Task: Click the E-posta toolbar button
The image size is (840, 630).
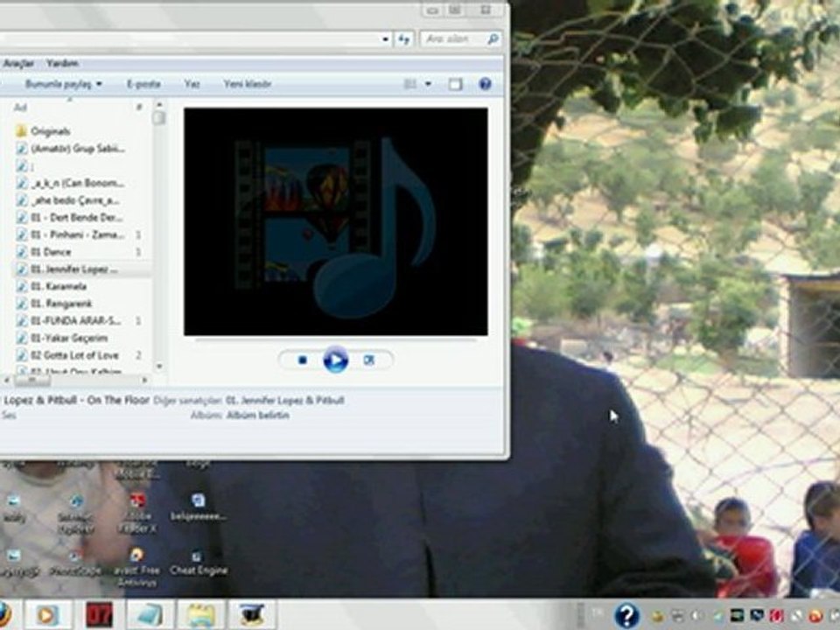Action: tap(143, 84)
